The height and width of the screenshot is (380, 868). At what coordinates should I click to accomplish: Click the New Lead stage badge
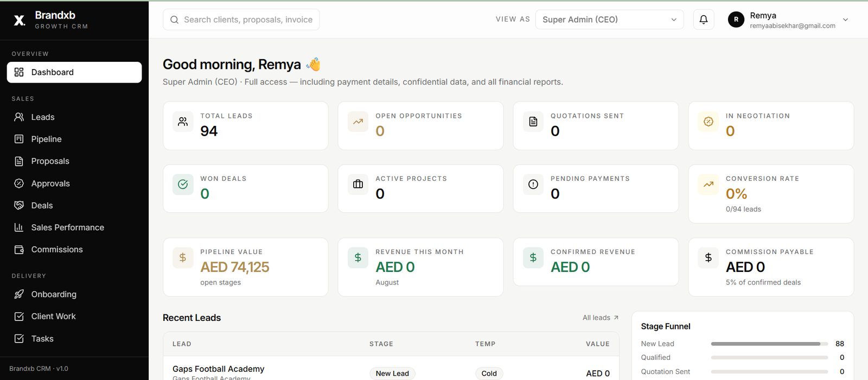click(x=392, y=373)
